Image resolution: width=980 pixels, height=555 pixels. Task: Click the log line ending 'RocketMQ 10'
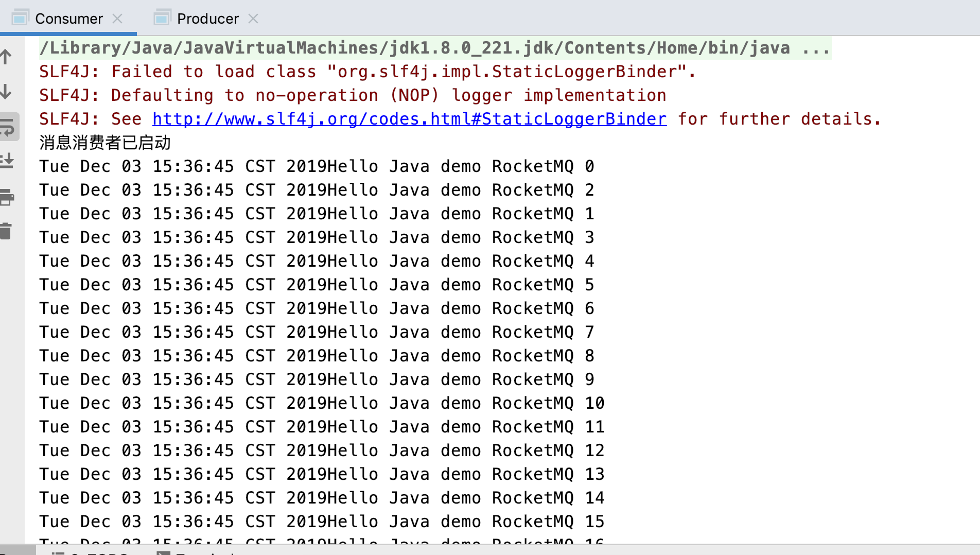tap(322, 403)
